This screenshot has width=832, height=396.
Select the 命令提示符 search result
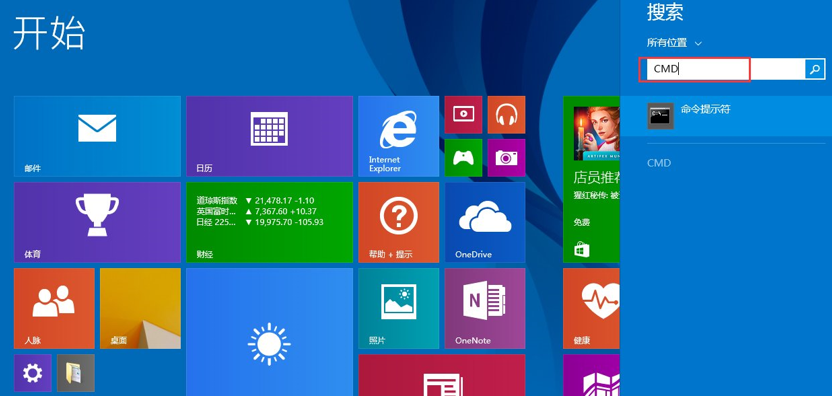pos(726,116)
